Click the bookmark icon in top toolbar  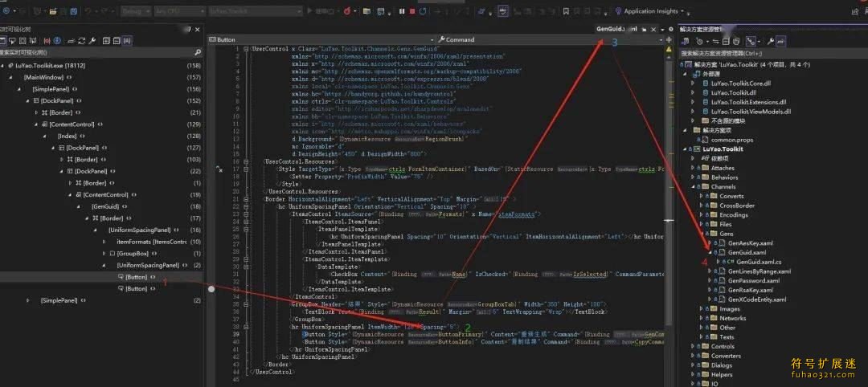566,11
